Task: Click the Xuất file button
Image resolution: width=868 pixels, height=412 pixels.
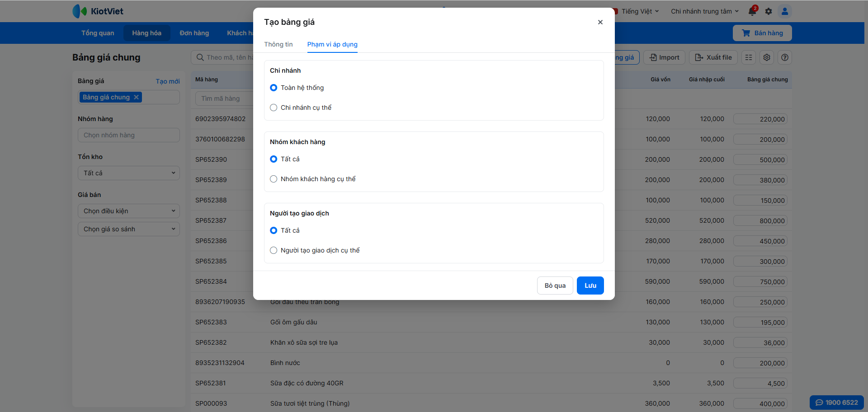Action: (713, 57)
